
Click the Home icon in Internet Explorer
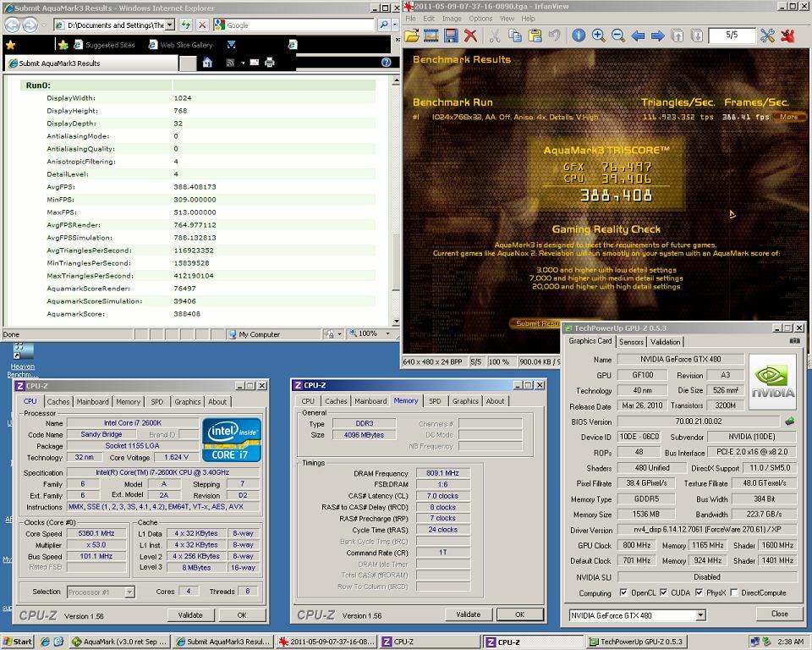(x=207, y=63)
